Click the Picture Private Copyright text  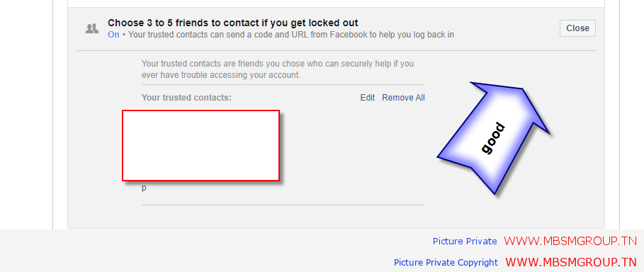446,263
